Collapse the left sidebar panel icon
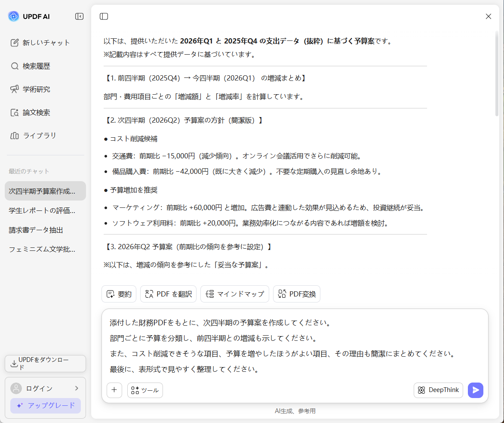Screen dimensions: 504x423 [80, 16]
